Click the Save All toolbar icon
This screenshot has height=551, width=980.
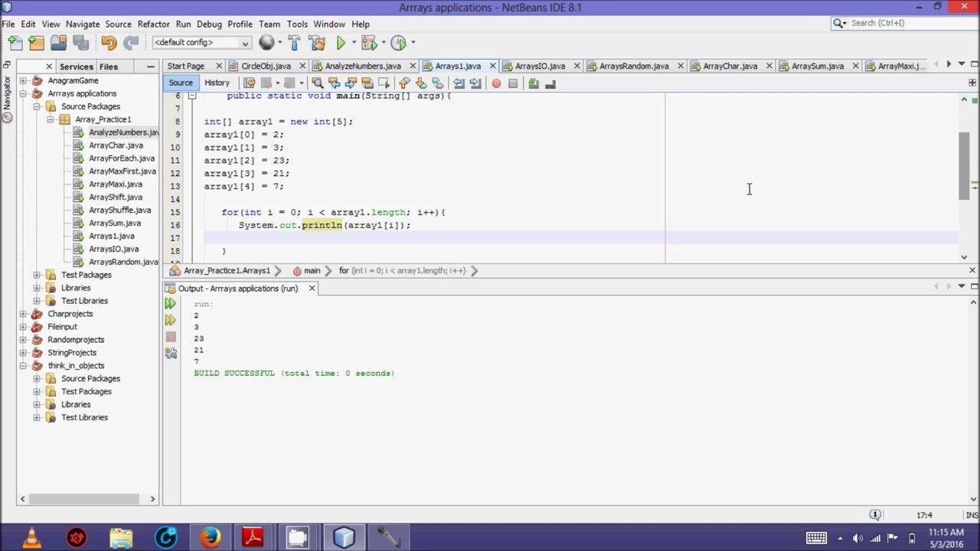pyautogui.click(x=80, y=43)
